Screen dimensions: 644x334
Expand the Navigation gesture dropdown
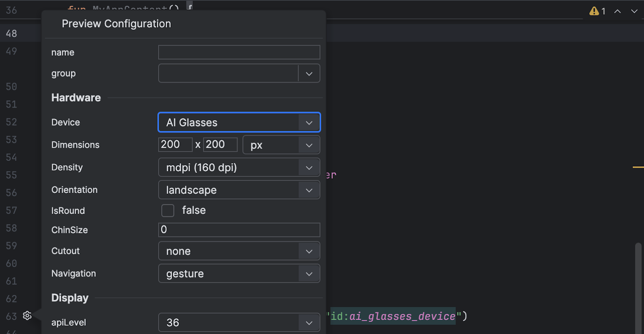(239, 274)
